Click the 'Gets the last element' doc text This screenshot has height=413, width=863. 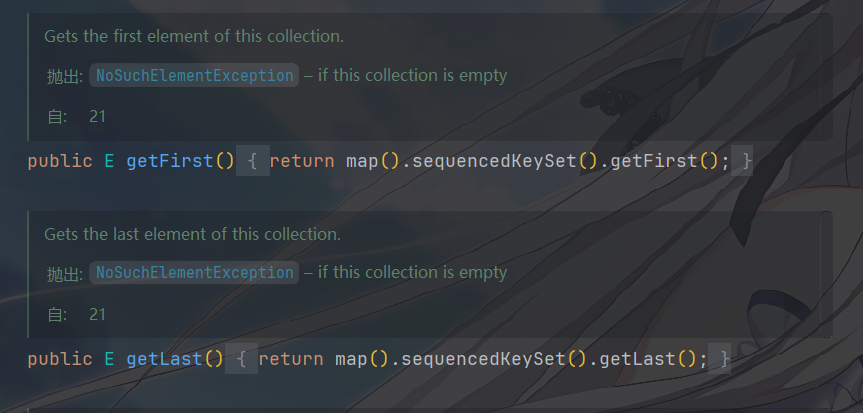192,234
